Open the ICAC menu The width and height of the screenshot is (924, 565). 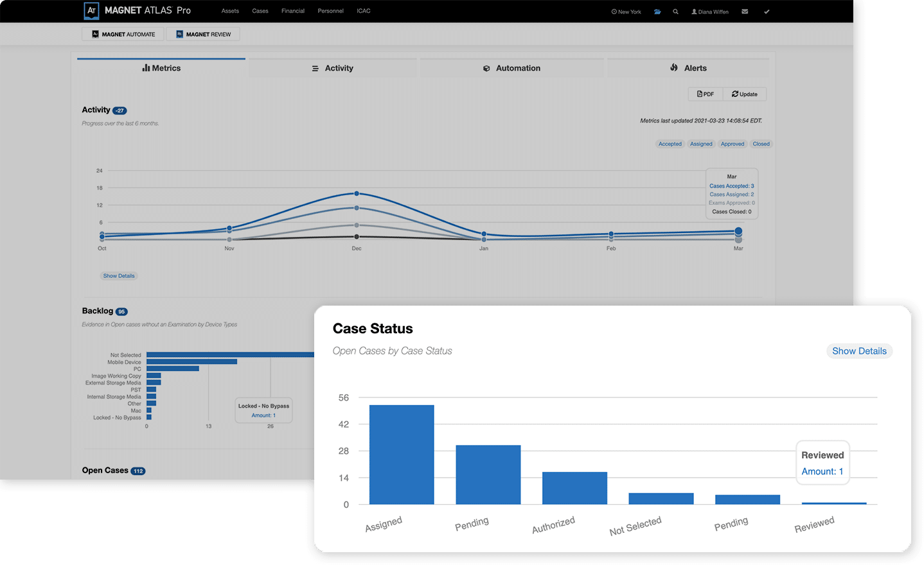(x=364, y=11)
